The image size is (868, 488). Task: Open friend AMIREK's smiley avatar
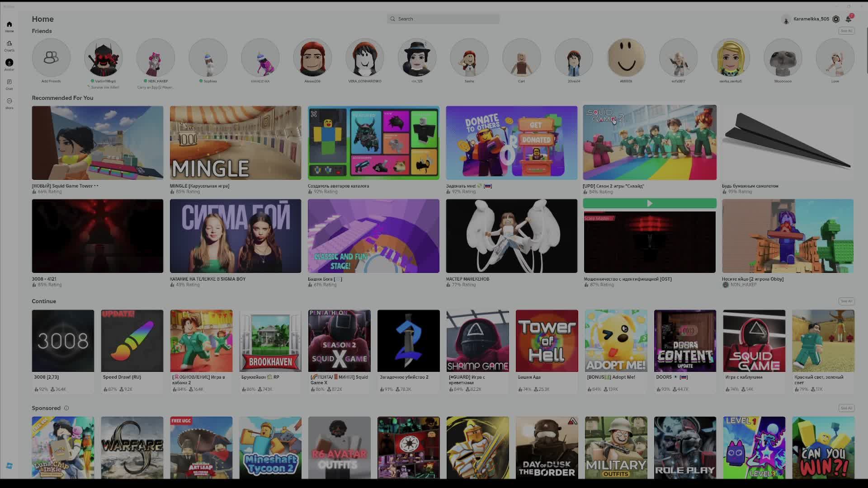coord(626,57)
